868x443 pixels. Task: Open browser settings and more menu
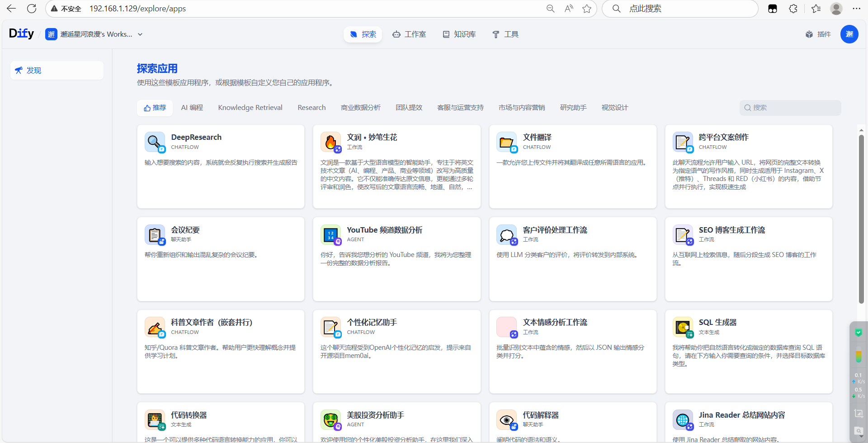coord(857,9)
